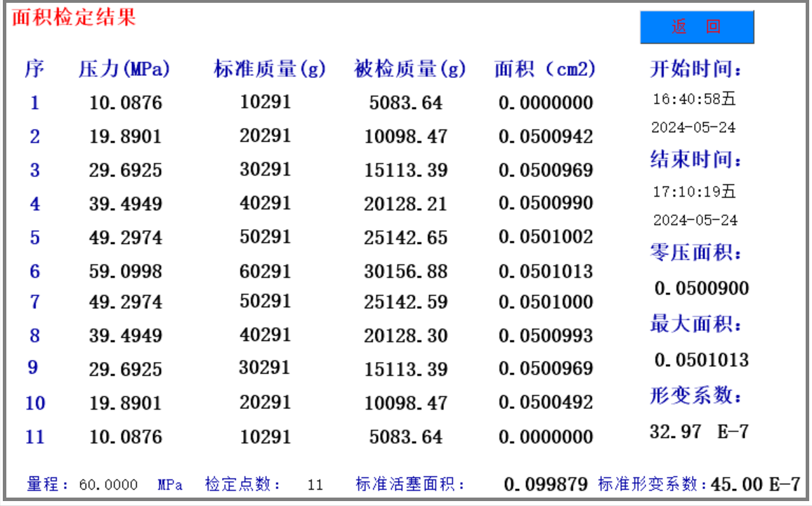
Task: Select pressure value 19.8901 in row 2
Action: pos(126,136)
